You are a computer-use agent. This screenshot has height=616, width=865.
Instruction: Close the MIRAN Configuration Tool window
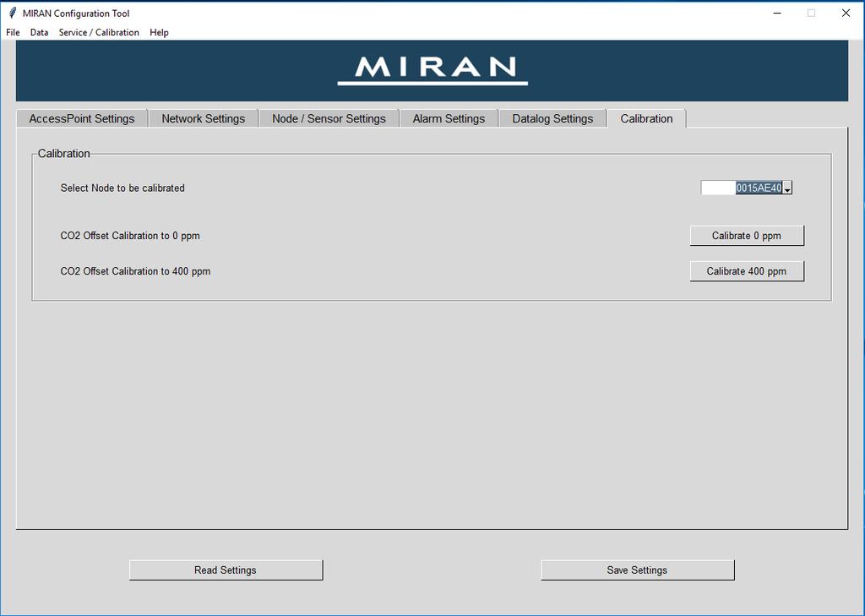click(846, 13)
